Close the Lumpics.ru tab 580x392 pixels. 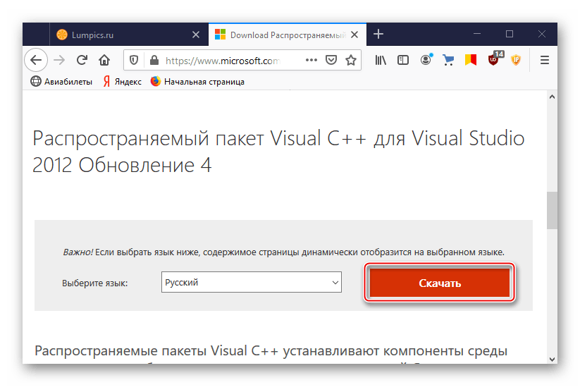point(196,35)
